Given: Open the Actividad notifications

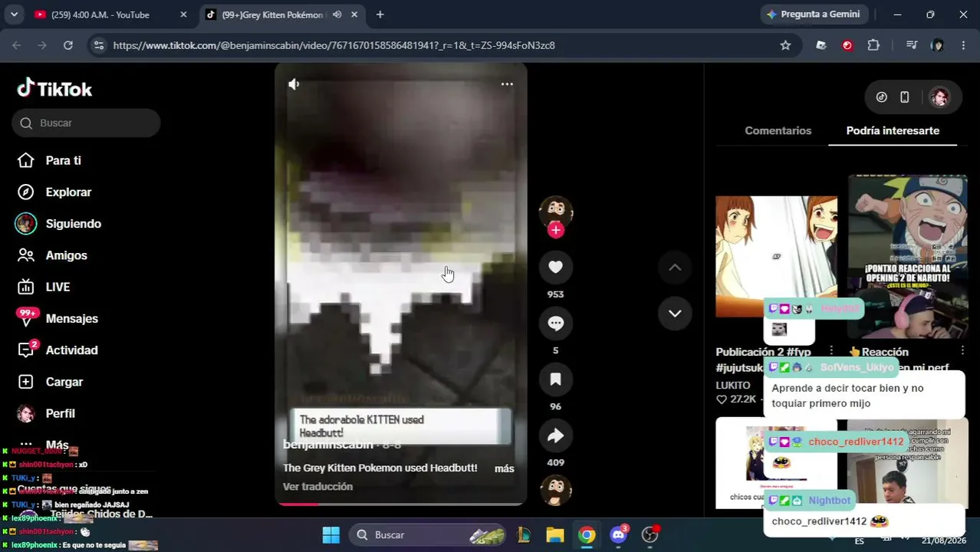Looking at the screenshot, I should pos(58,350).
